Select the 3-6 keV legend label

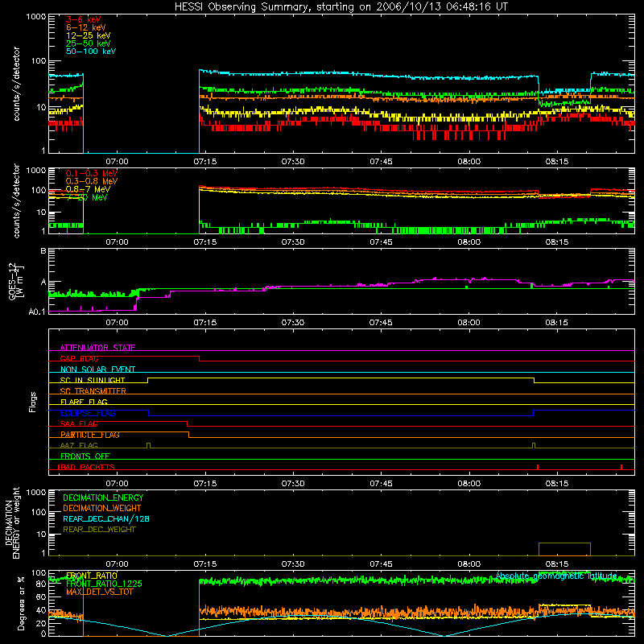[x=83, y=19]
